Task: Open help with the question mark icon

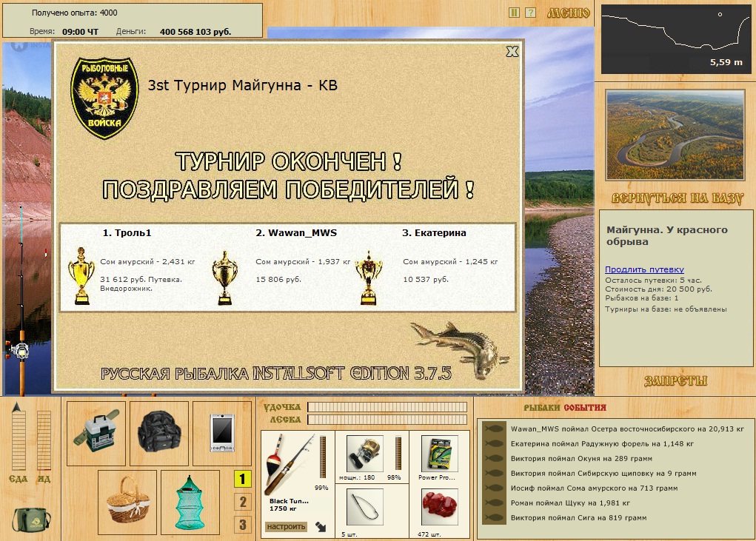Action: (x=530, y=13)
